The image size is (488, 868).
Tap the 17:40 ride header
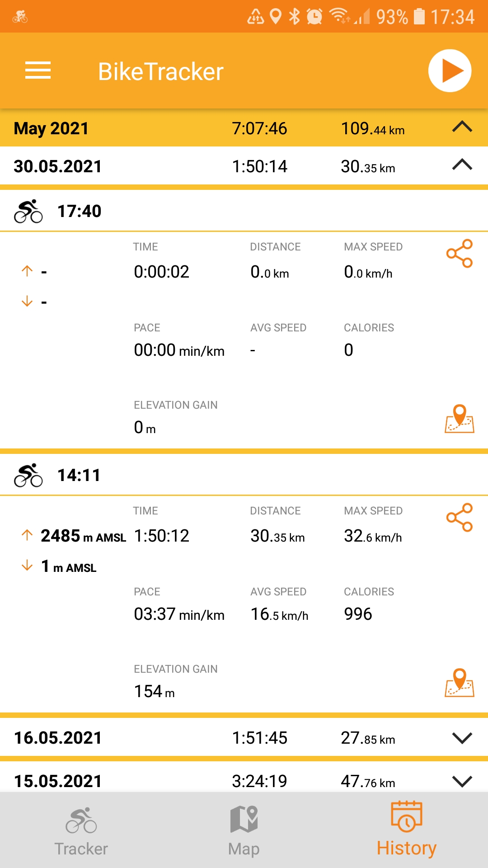pos(79,211)
